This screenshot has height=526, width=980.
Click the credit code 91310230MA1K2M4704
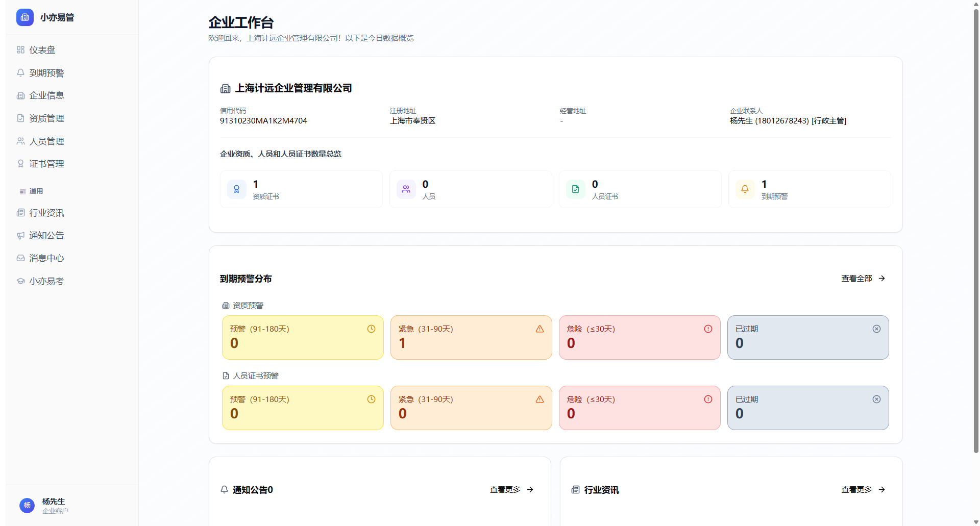click(x=263, y=121)
